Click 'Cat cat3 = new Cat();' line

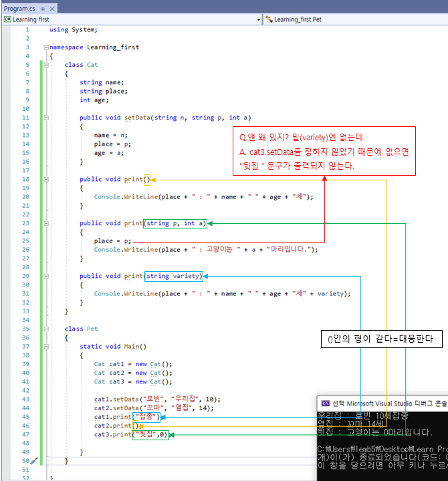click(x=133, y=382)
